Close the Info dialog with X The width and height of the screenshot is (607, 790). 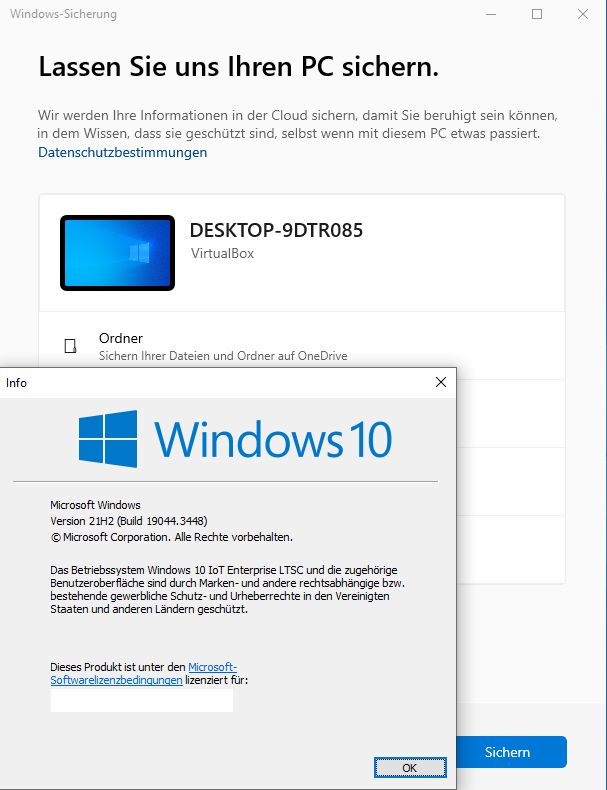pos(441,382)
